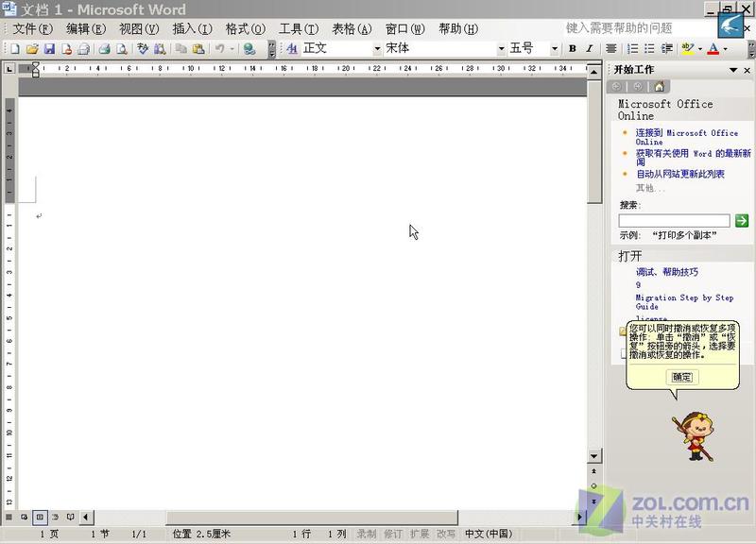Print the document with printer icon
Screen dimensions: 756x544
(x=104, y=49)
